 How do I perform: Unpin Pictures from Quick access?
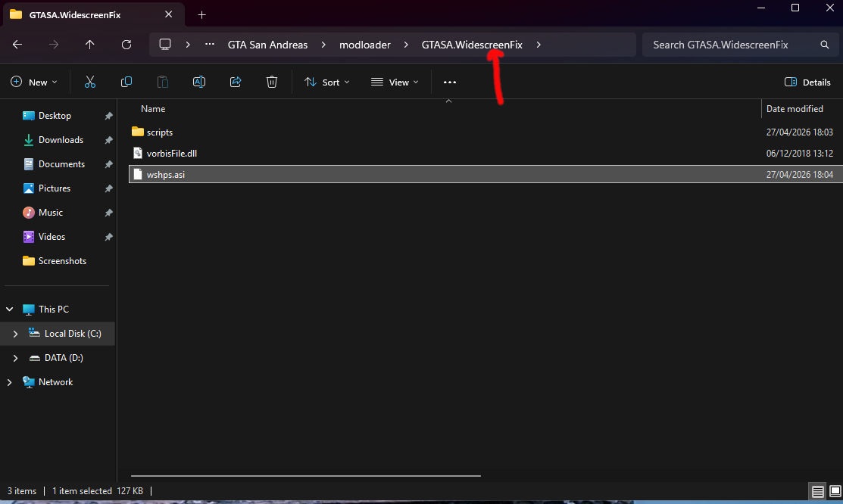point(108,188)
